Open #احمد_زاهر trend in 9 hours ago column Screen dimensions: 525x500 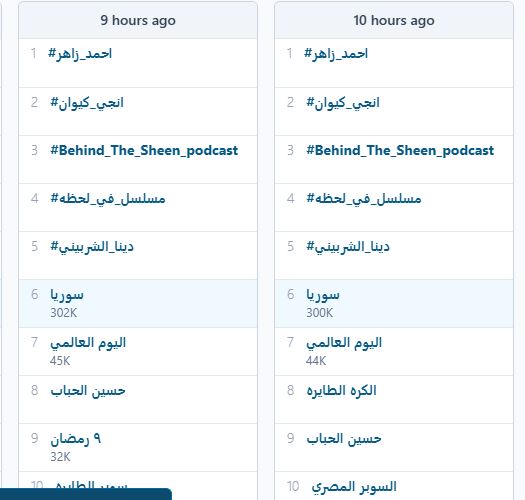click(80, 54)
